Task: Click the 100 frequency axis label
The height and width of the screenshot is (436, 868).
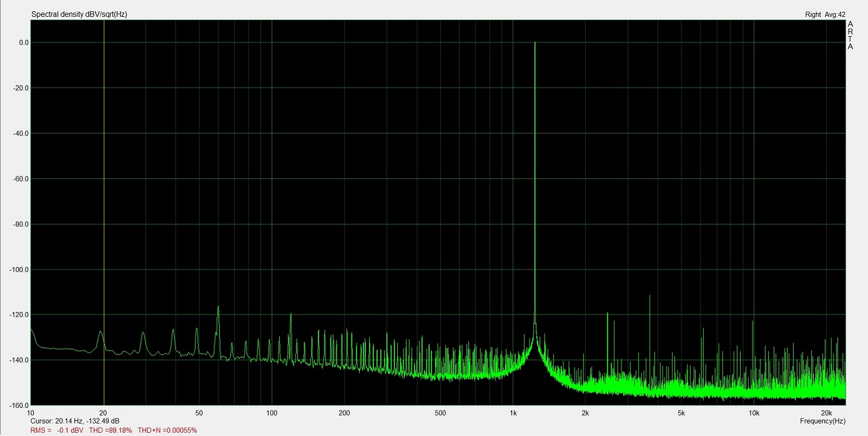Action: pyautogui.click(x=272, y=413)
